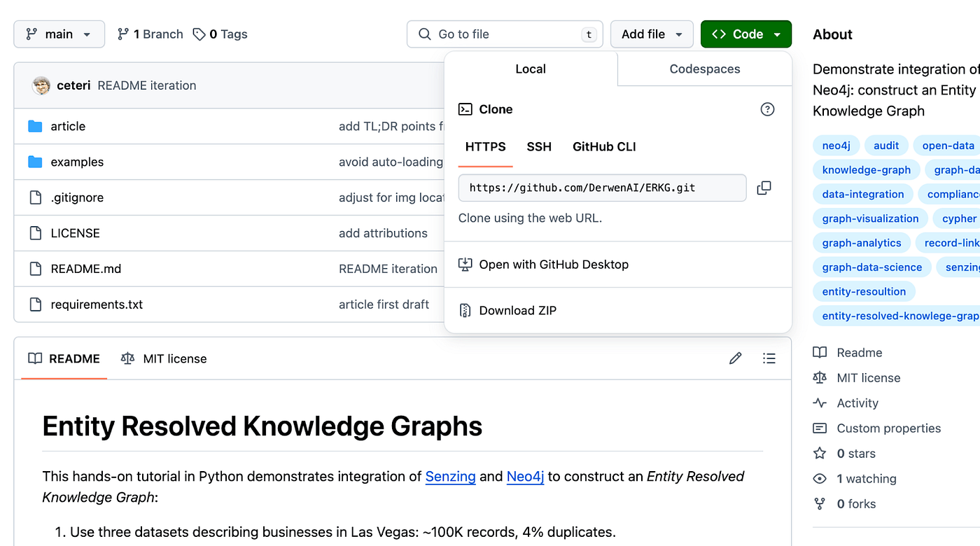This screenshot has height=546, width=980.
Task: Open the examples folder name
Action: 77,162
